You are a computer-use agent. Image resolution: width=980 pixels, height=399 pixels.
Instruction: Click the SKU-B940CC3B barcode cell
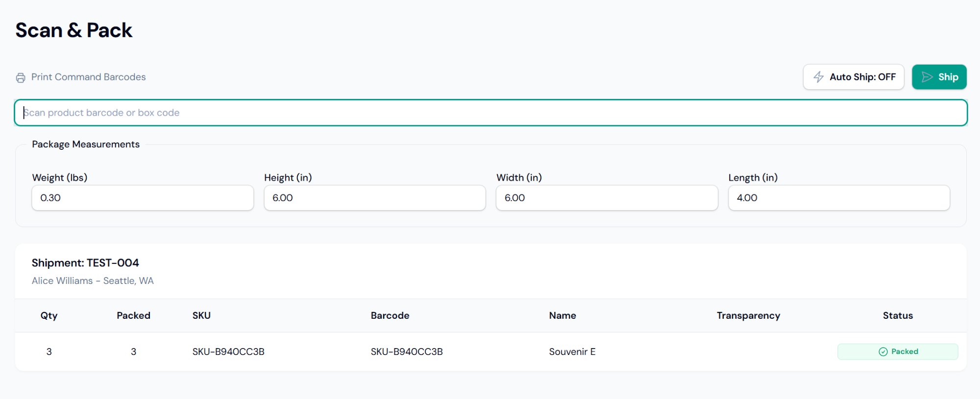click(x=407, y=352)
